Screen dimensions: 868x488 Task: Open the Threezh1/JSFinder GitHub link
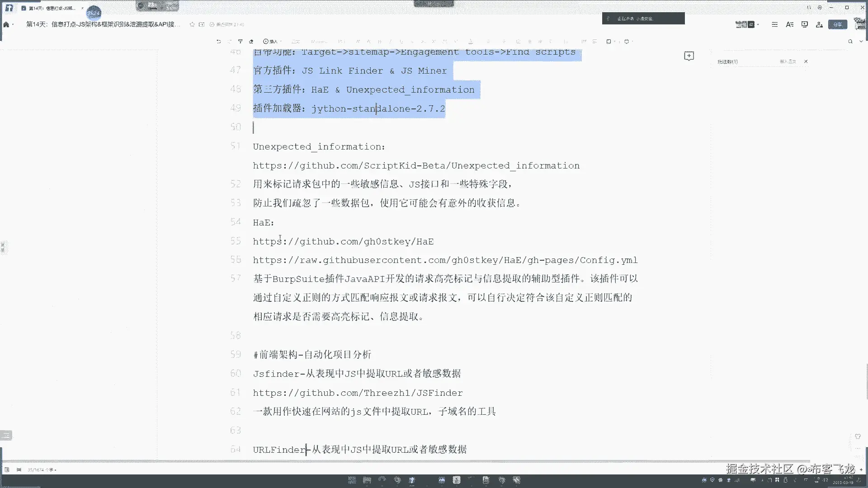358,393
